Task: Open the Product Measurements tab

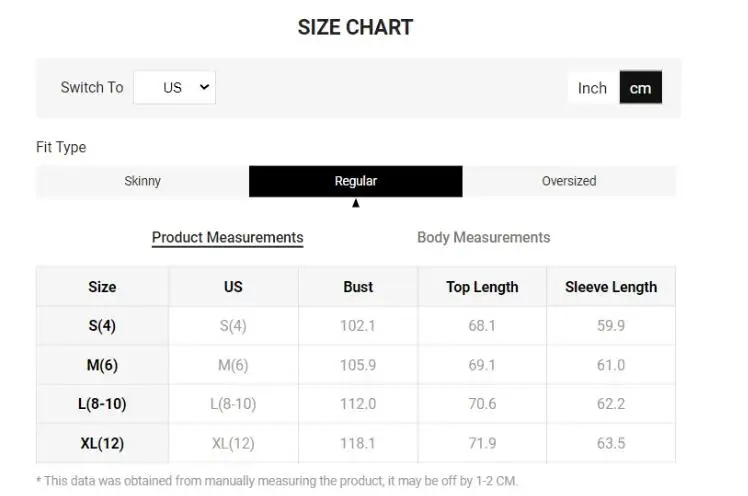Action: pos(227,238)
